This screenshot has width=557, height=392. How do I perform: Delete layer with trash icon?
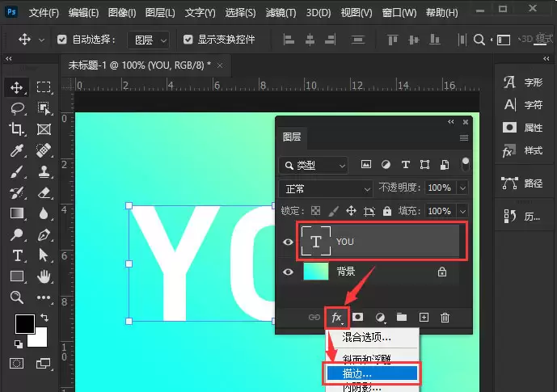(x=445, y=318)
